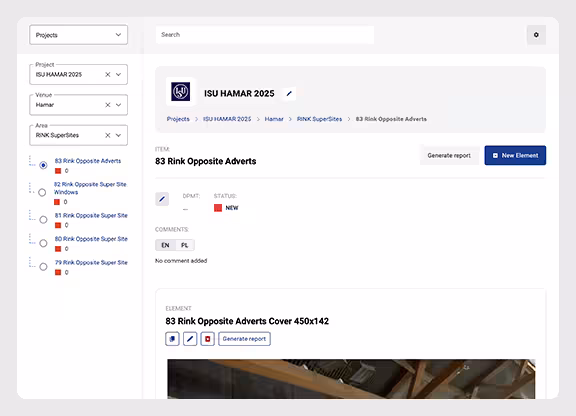The image size is (576, 416).
Task: Click the New Element button
Action: click(515, 155)
